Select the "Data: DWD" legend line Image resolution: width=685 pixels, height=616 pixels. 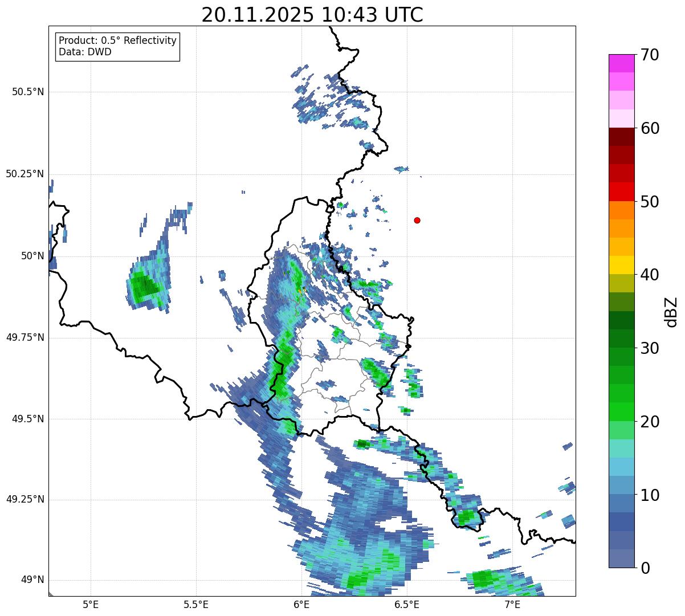pos(85,52)
